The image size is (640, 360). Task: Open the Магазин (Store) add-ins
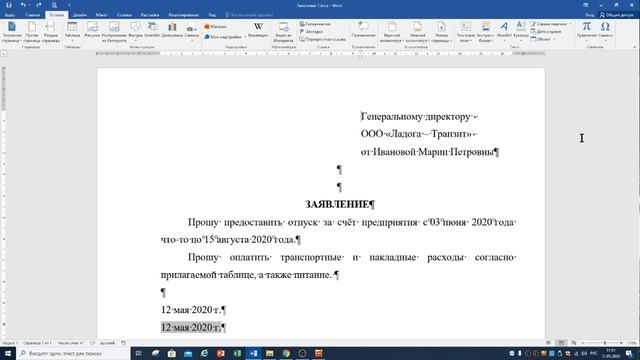pyautogui.click(x=216, y=27)
